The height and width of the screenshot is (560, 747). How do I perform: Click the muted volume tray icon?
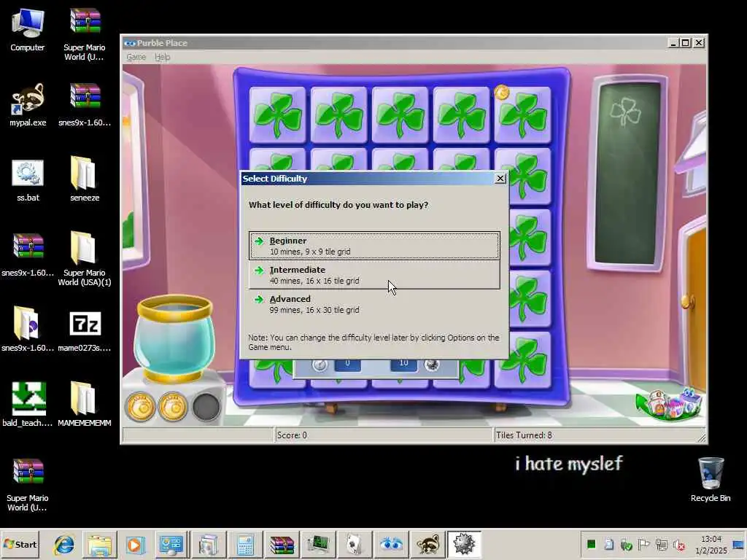(x=679, y=544)
